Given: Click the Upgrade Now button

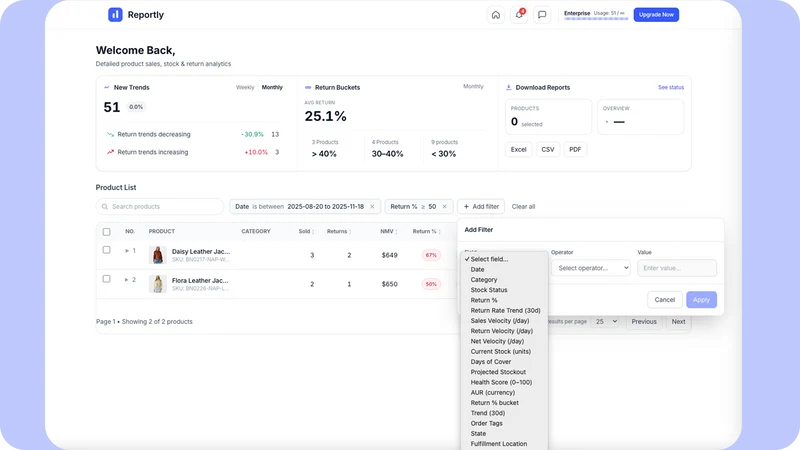Looking at the screenshot, I should click(656, 15).
